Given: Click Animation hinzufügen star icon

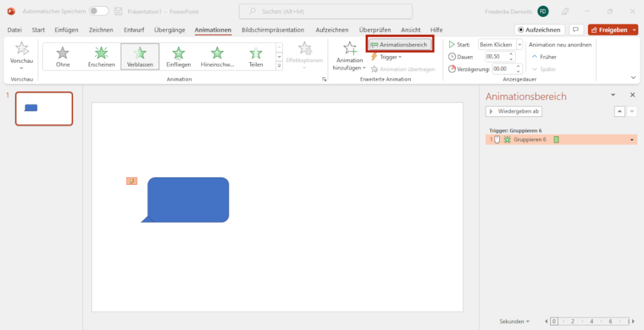Looking at the screenshot, I should (x=350, y=48).
